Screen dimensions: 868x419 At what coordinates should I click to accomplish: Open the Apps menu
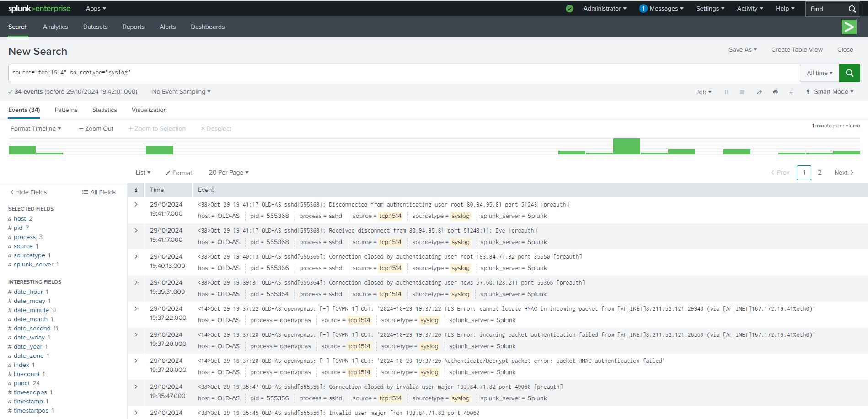96,9
